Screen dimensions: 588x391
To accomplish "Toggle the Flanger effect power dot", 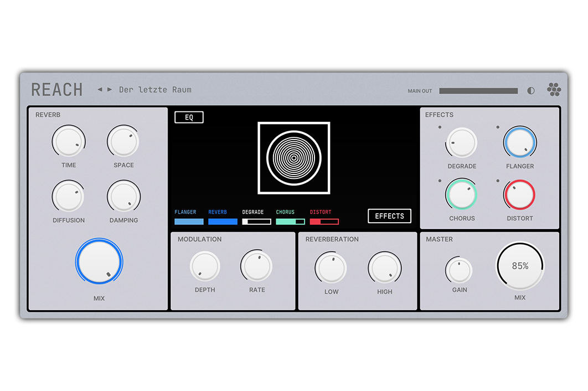I will pos(498,127).
